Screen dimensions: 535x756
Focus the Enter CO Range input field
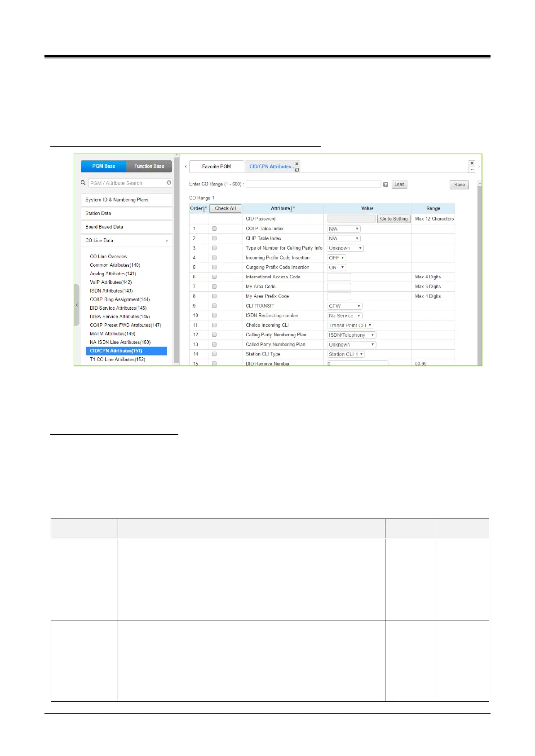[314, 184]
